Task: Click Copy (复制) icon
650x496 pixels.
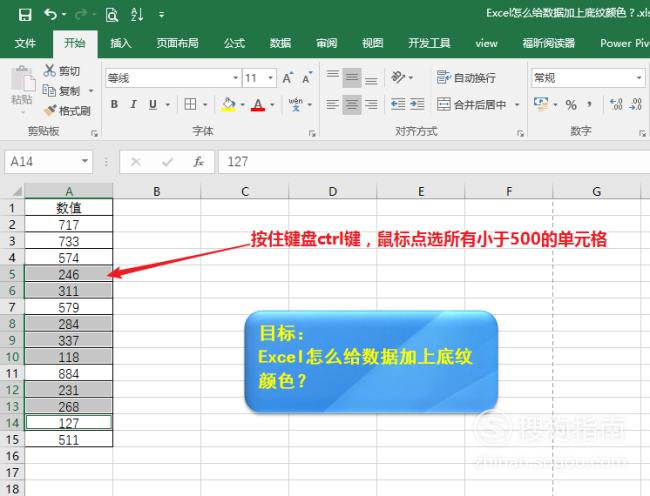Action: pyautogui.click(x=49, y=90)
